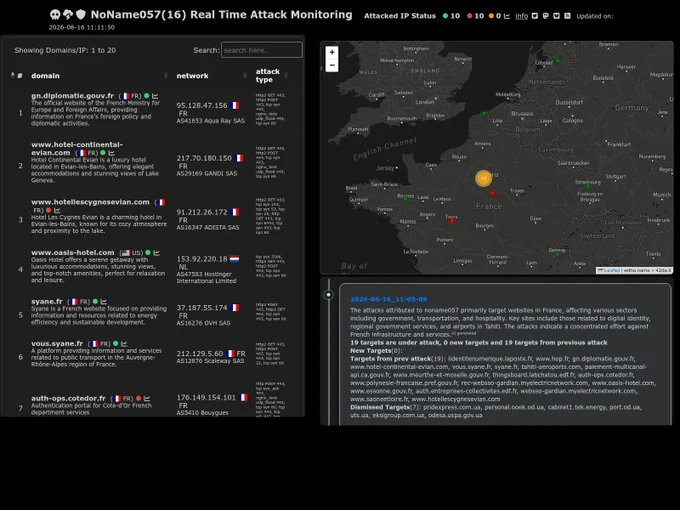Sort by the attack type column header
The image size is (680, 510).
point(267,75)
